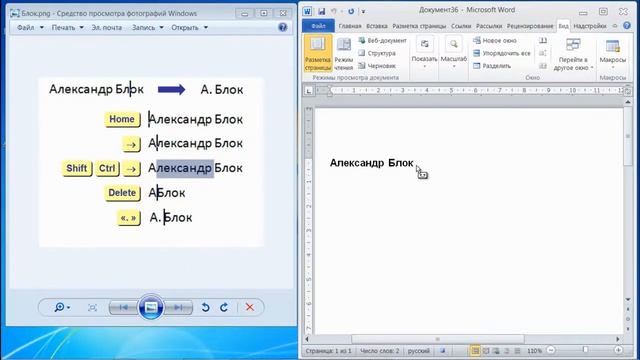The width and height of the screenshot is (640, 360).
Task: Click Страница: 1 из 1 in the status bar
Action: [328, 351]
